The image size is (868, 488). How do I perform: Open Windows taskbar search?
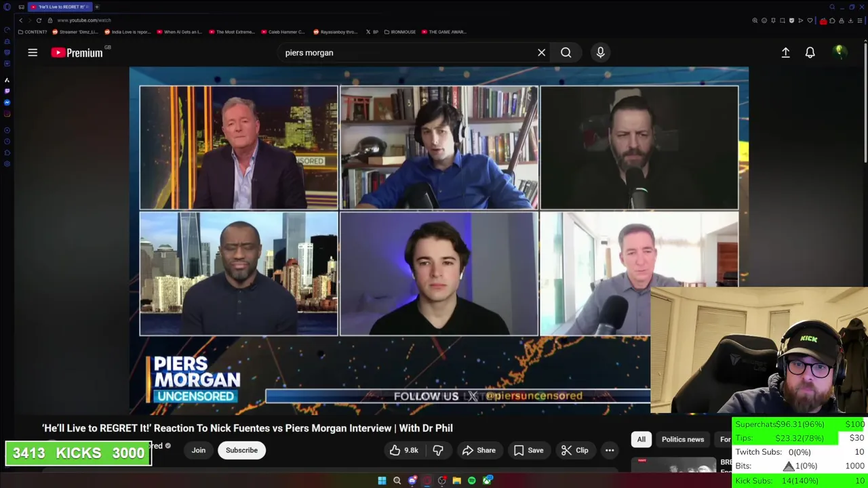coord(397,481)
